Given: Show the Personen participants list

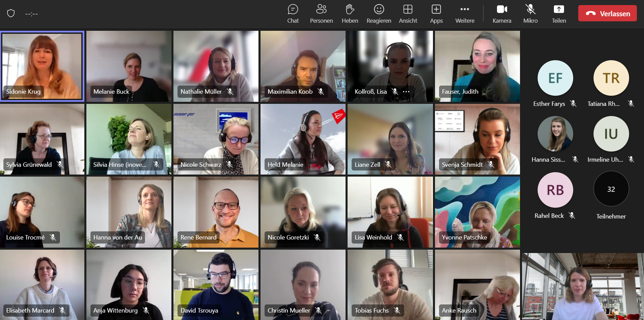Looking at the screenshot, I should (321, 14).
